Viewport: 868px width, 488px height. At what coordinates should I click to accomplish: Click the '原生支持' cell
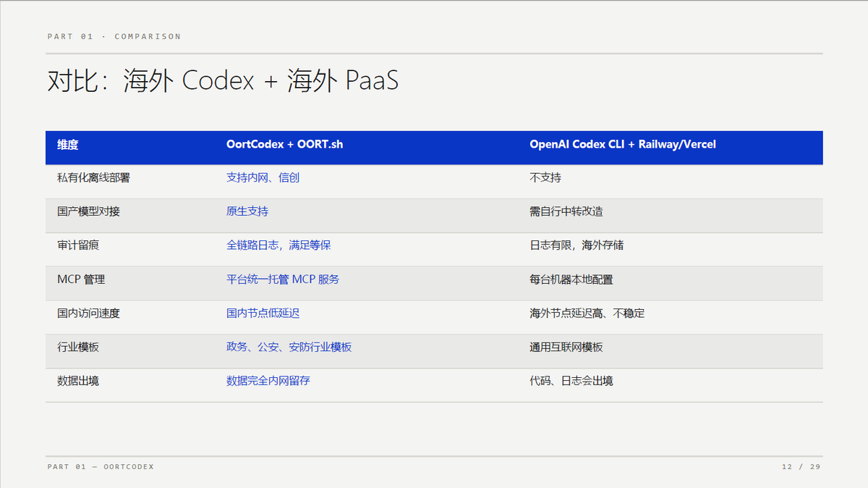[x=247, y=211]
